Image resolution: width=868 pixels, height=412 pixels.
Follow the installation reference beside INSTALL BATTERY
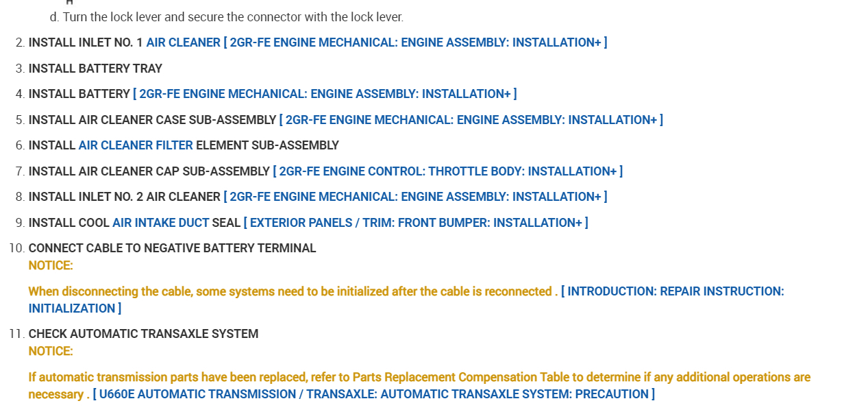pyautogui.click(x=325, y=94)
